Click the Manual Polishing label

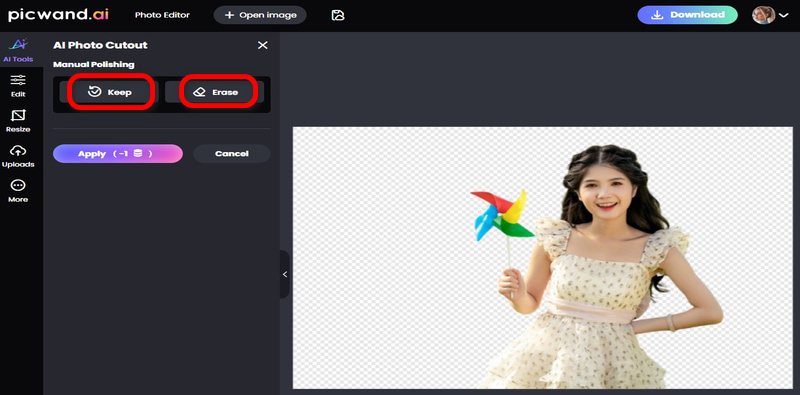[x=94, y=65]
